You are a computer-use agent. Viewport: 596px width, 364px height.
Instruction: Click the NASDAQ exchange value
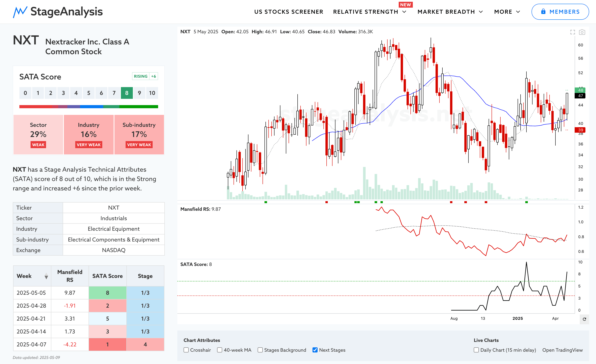pyautogui.click(x=114, y=250)
